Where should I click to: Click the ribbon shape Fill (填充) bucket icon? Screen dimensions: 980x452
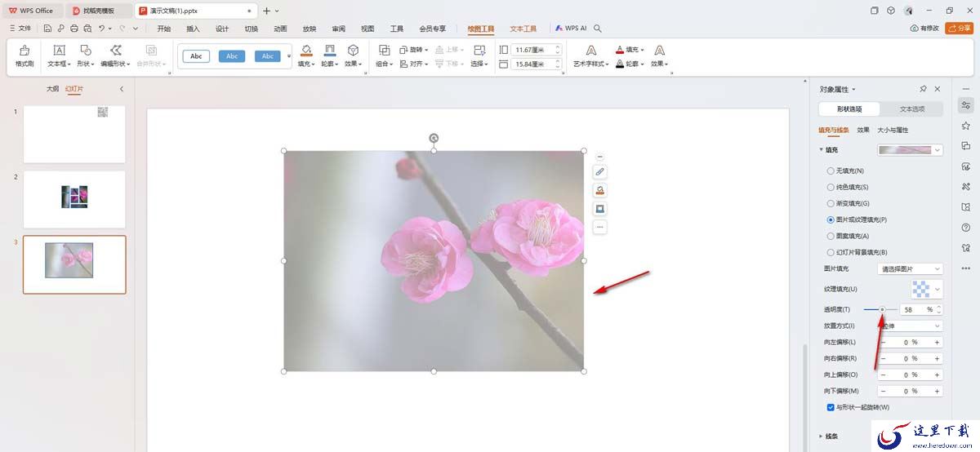point(306,51)
